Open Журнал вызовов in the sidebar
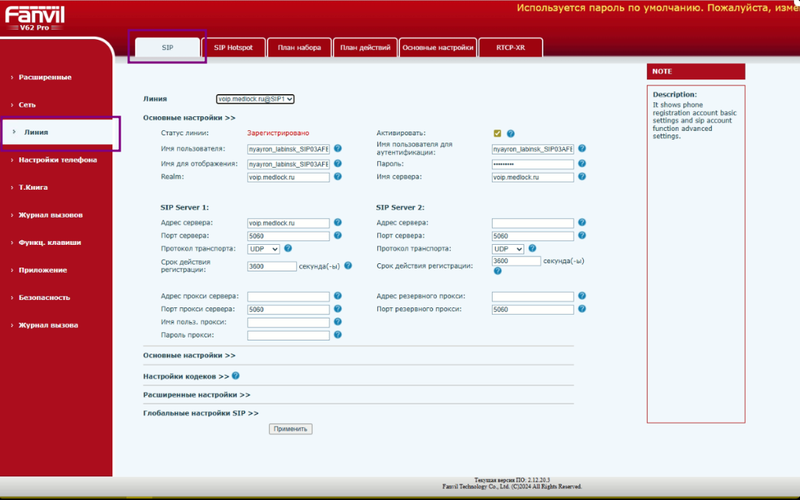Viewport: 800px width, 500px height. point(51,215)
